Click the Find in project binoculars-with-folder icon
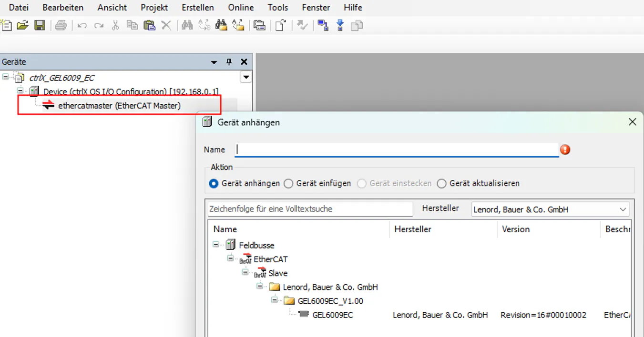The height and width of the screenshot is (337, 644). 221,25
